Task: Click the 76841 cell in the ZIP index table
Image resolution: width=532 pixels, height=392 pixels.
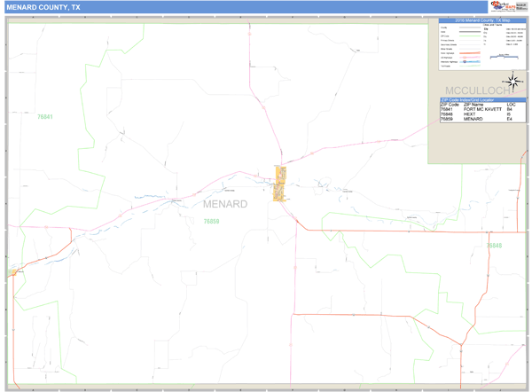Action: click(x=447, y=109)
